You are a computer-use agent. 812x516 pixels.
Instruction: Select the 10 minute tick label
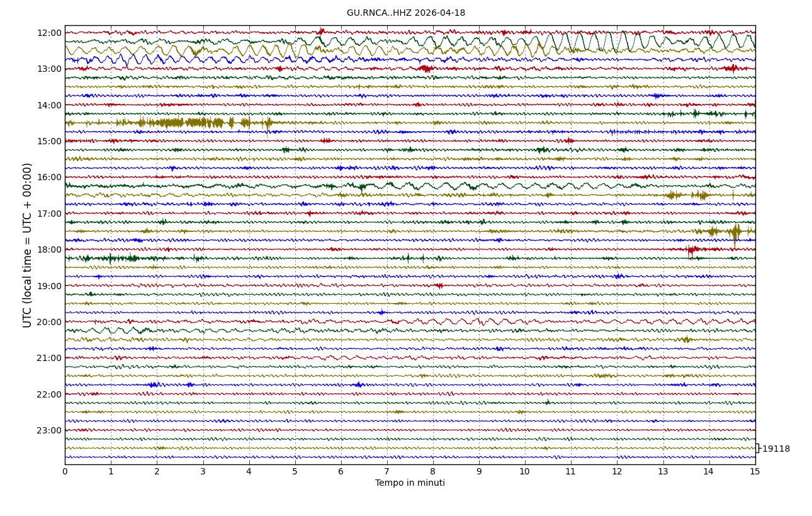(x=525, y=471)
